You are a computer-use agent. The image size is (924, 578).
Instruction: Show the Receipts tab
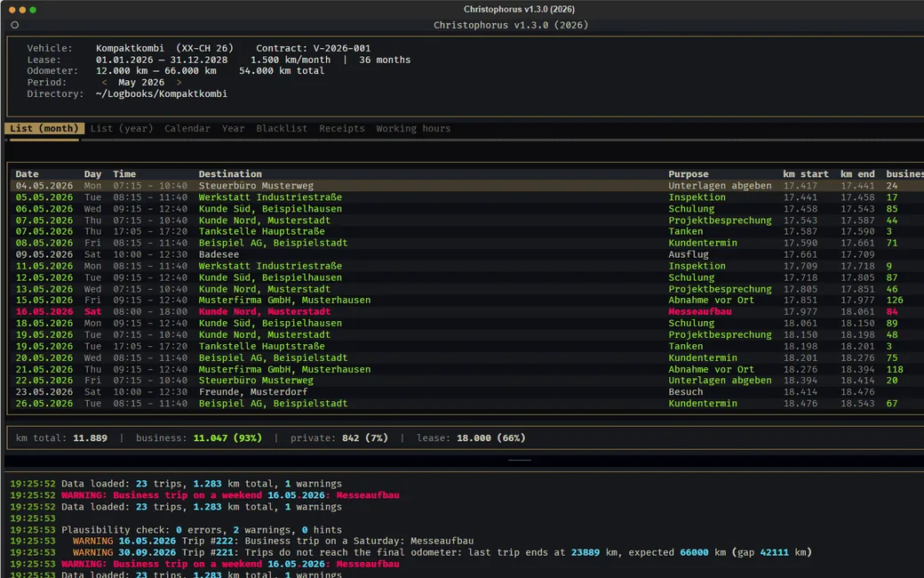pyautogui.click(x=342, y=129)
